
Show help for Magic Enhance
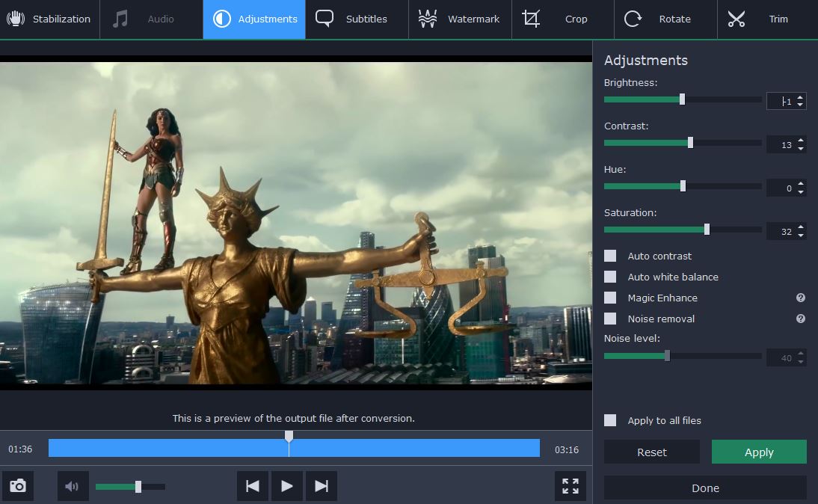(801, 298)
